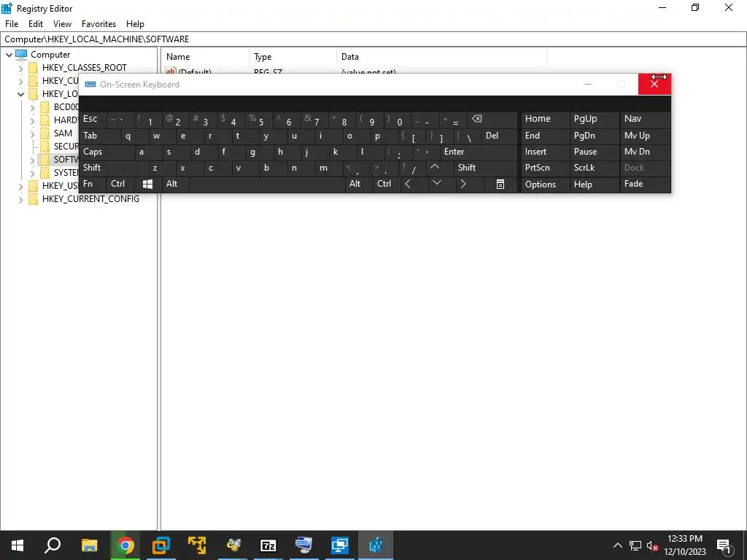Click the remote desktop taskbar icon
Screen dimensions: 747x560
[340, 545]
